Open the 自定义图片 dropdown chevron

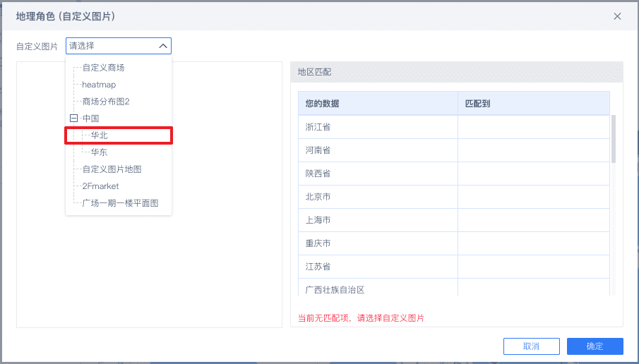tap(163, 46)
